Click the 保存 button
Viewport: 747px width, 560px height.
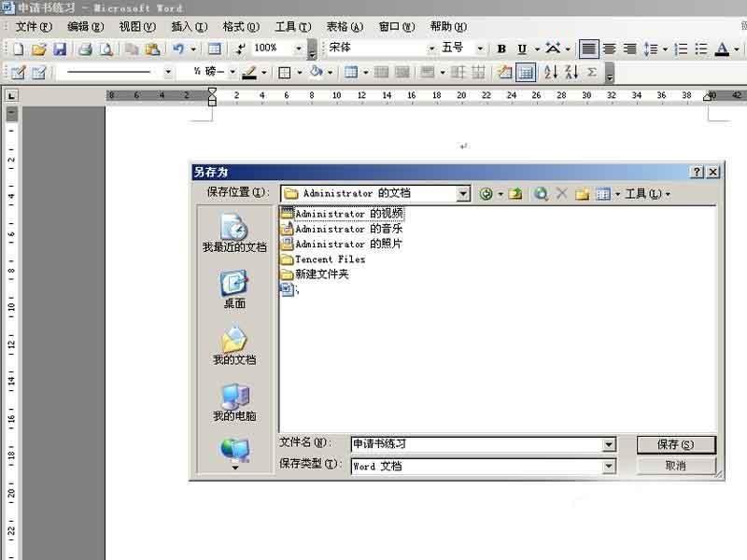[676, 444]
